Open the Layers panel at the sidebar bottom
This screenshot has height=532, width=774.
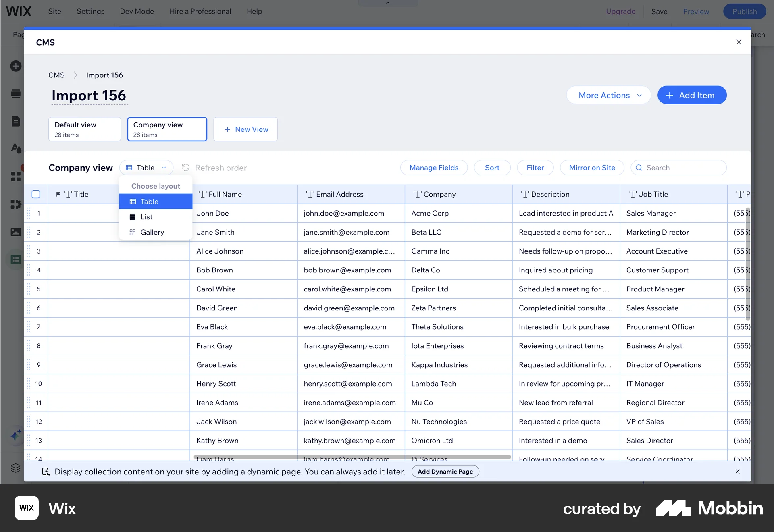(x=15, y=468)
